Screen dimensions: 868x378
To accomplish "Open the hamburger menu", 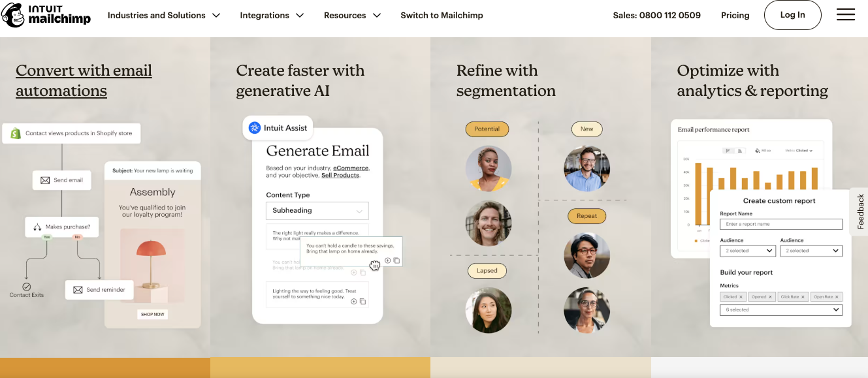I will (846, 14).
